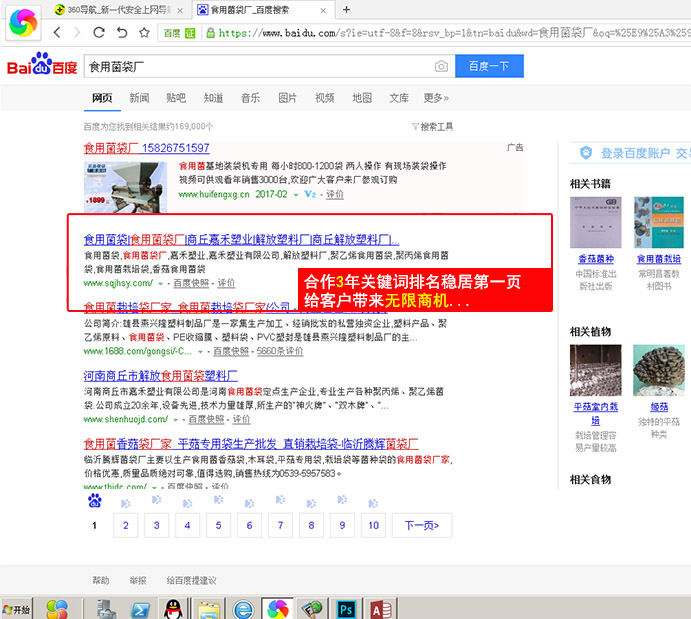
Task: Open Internet Explorer from taskbar
Action: pos(243,610)
